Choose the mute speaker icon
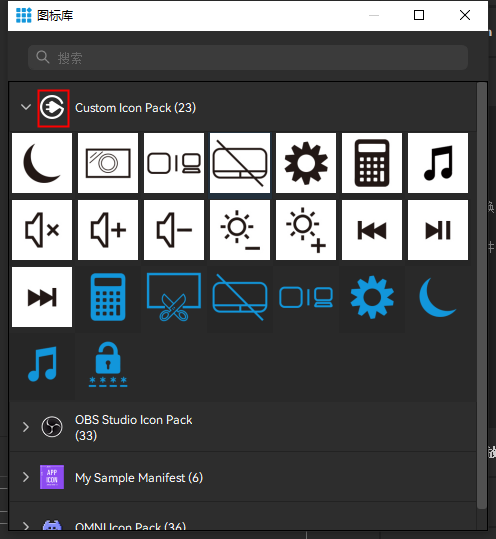 tap(42, 230)
